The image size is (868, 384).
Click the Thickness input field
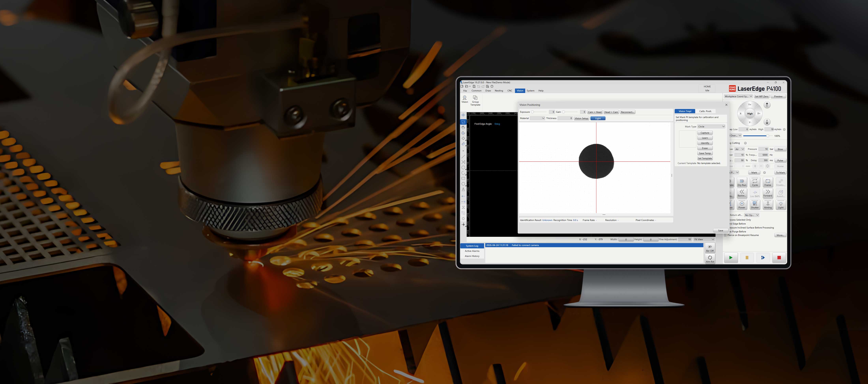coord(565,118)
